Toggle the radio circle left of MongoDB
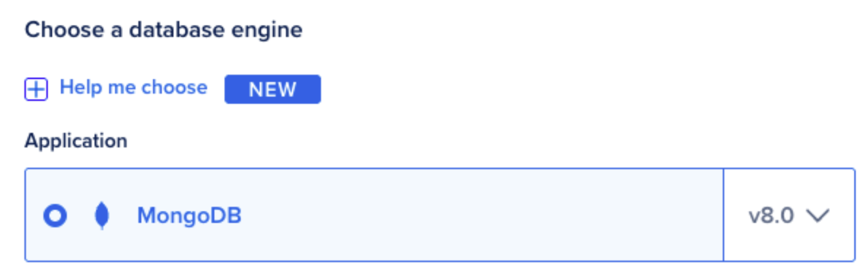Viewport: 868px width, 272px height. 55,216
